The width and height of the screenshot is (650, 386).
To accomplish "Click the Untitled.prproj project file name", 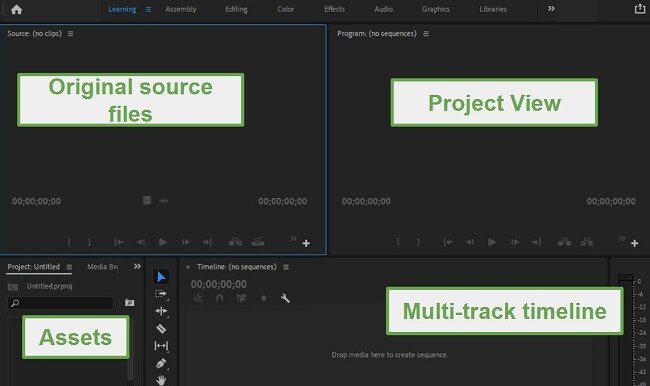I will [49, 286].
